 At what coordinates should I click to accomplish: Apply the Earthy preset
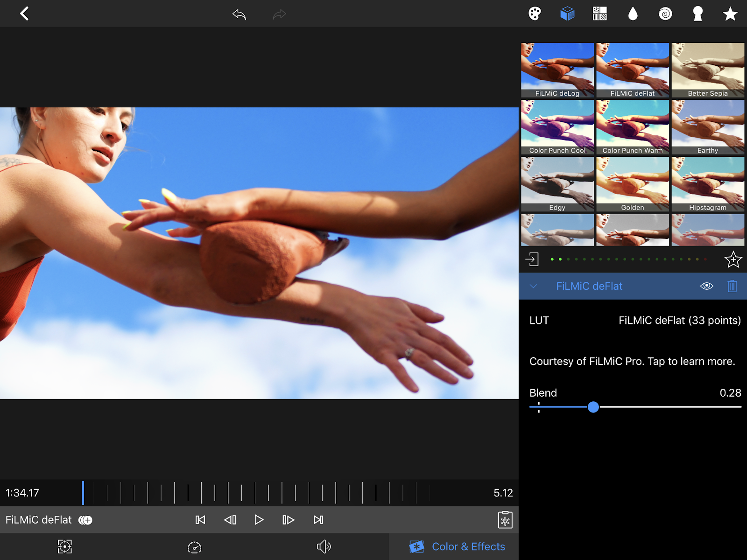[x=708, y=127]
